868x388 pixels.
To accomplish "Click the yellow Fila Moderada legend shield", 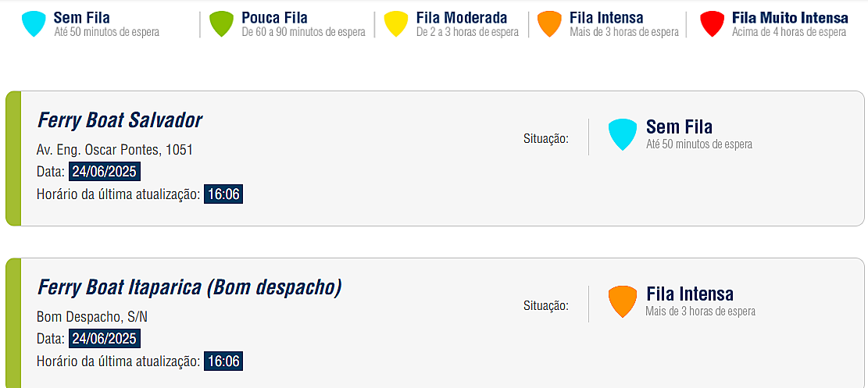I will 396,23.
